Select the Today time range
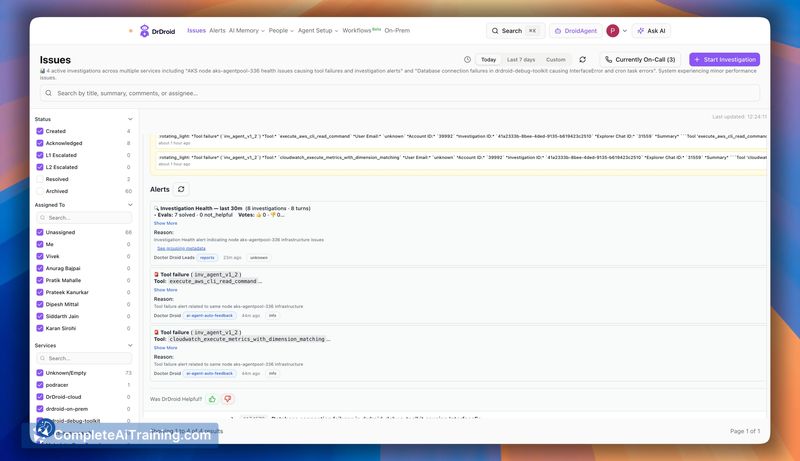Viewport: 800px width, 461px height. pos(488,60)
